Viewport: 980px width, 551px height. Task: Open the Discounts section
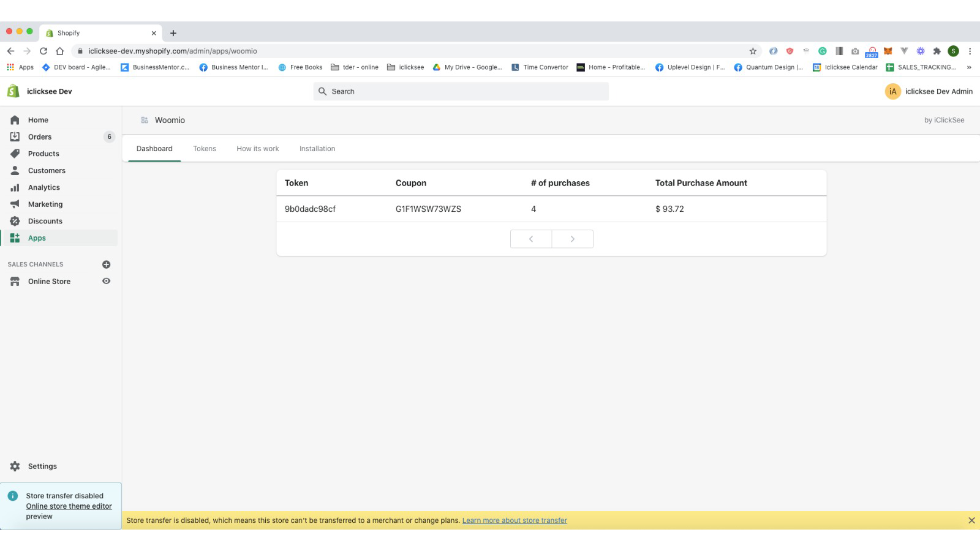(x=45, y=221)
